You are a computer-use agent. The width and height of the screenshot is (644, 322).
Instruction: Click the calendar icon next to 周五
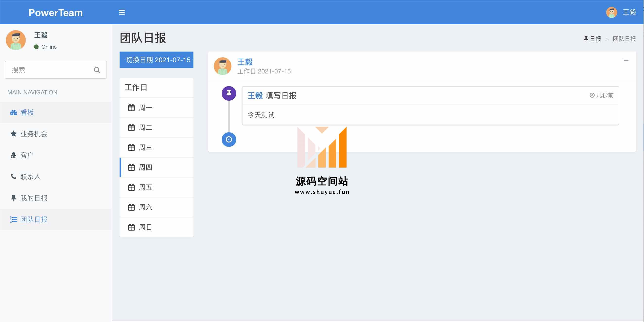131,187
